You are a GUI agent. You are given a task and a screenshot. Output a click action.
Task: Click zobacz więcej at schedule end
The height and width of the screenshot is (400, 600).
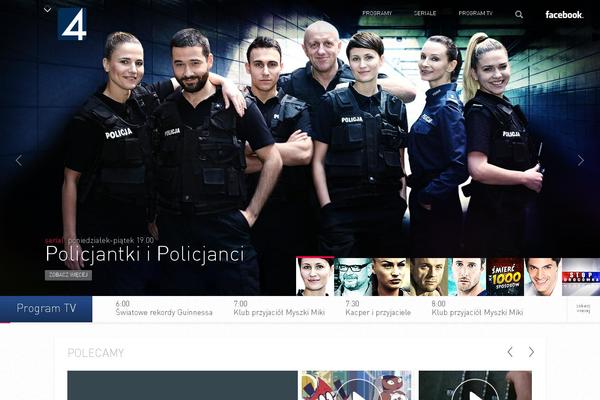(x=583, y=308)
